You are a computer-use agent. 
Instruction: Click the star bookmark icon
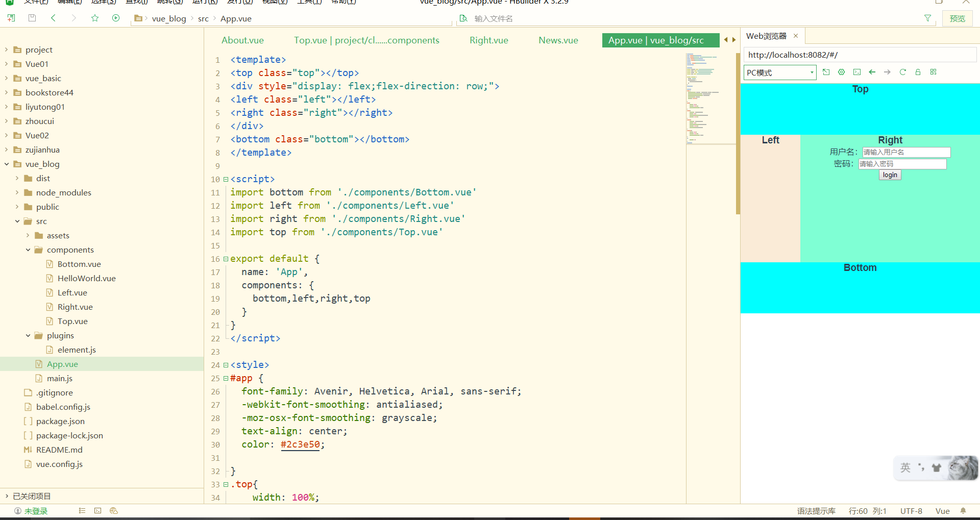pos(95,18)
